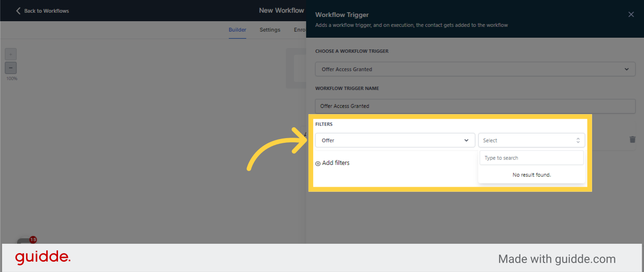The image size is (644, 272).
Task: Click the New Workflow title
Action: pos(282,10)
